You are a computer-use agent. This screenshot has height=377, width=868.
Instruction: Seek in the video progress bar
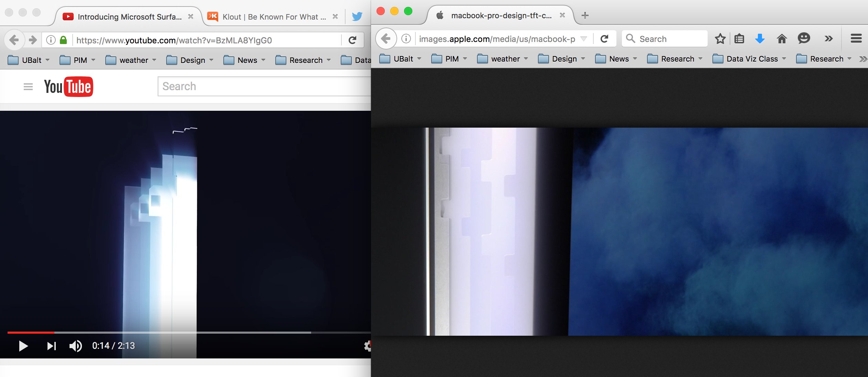coord(189,332)
